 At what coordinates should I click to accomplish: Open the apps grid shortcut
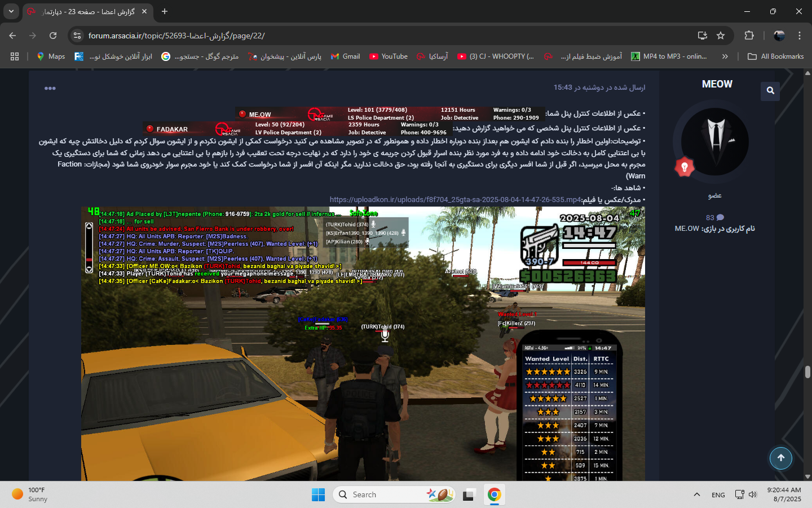15,56
